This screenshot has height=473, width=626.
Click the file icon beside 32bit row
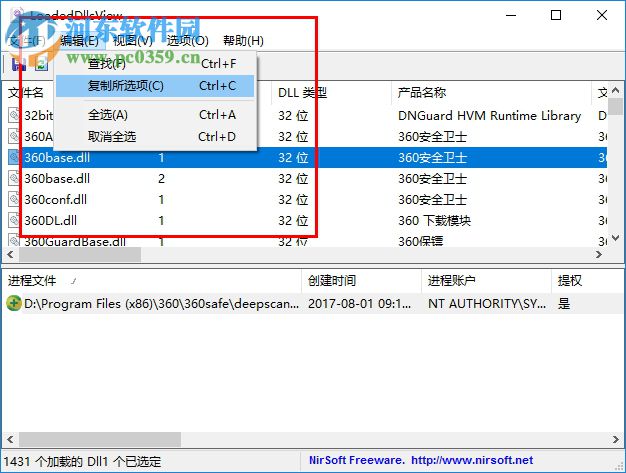[14, 115]
